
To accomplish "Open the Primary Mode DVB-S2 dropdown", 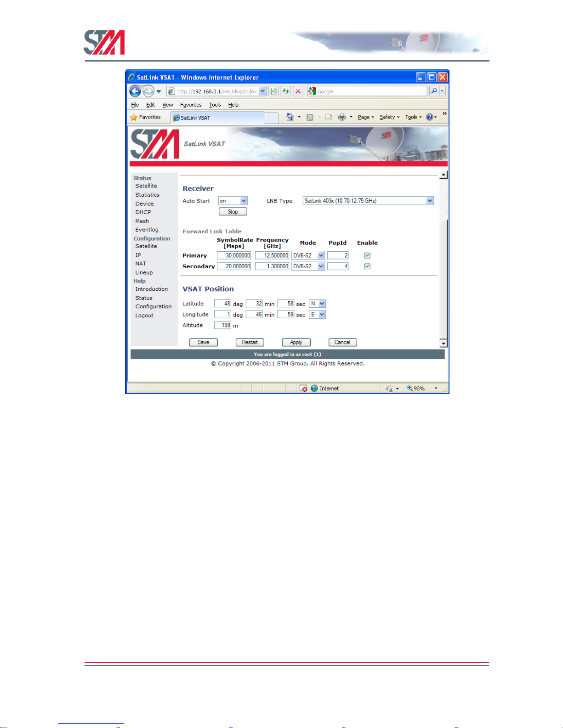I will click(x=308, y=255).
